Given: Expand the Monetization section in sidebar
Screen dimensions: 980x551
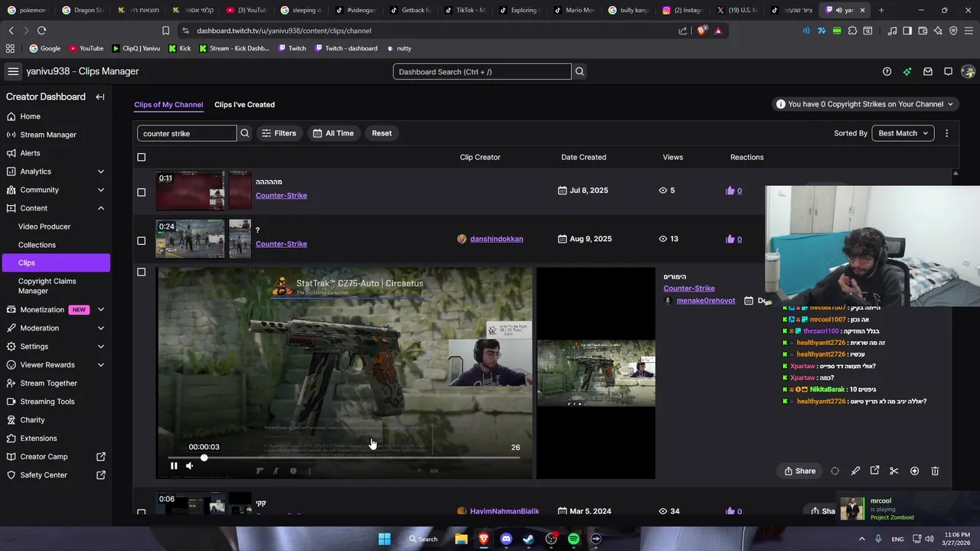Looking at the screenshot, I should click(101, 310).
